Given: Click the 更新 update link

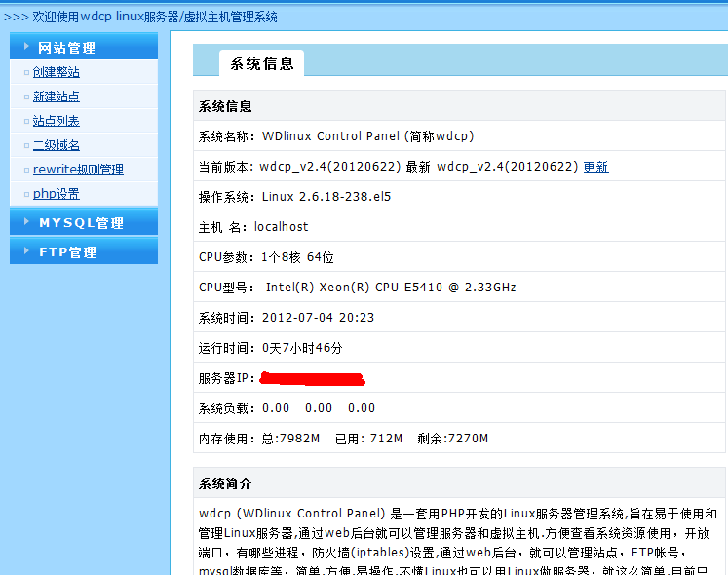Looking at the screenshot, I should coord(595,167).
